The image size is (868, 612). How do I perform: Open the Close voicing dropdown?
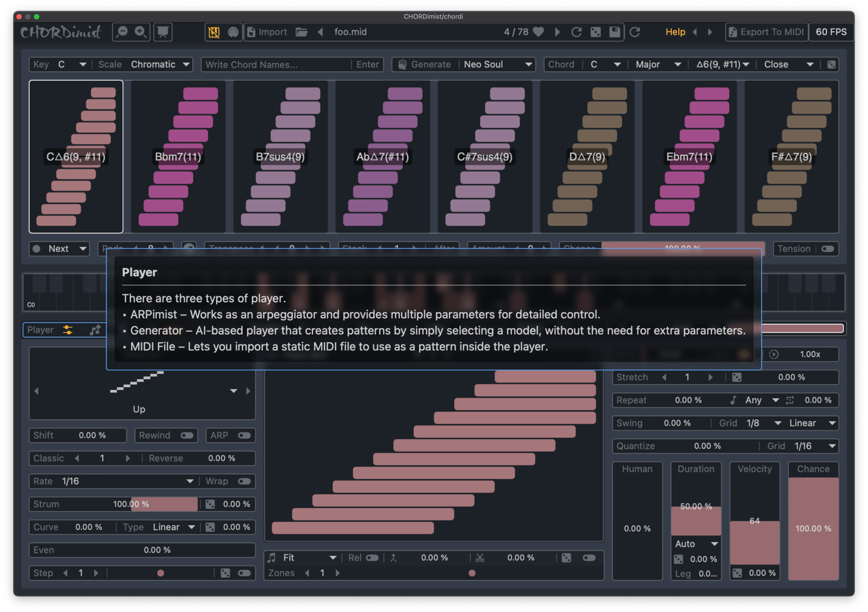pos(788,64)
